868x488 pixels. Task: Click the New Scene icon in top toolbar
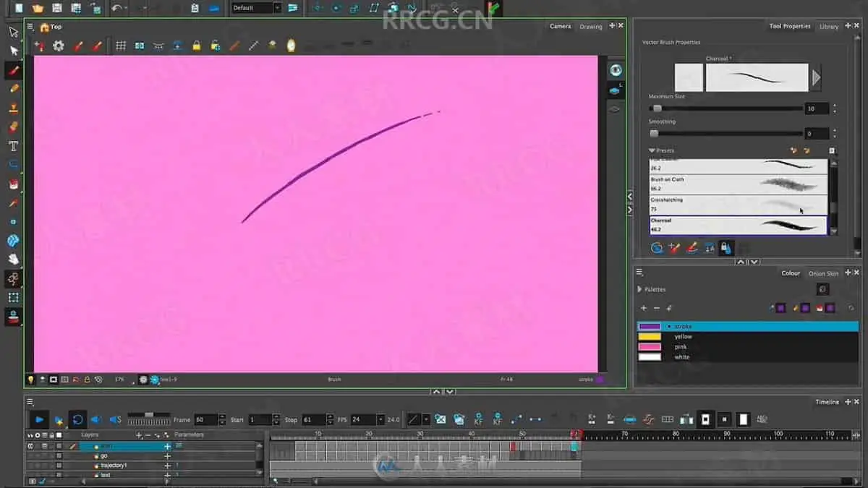19,8
